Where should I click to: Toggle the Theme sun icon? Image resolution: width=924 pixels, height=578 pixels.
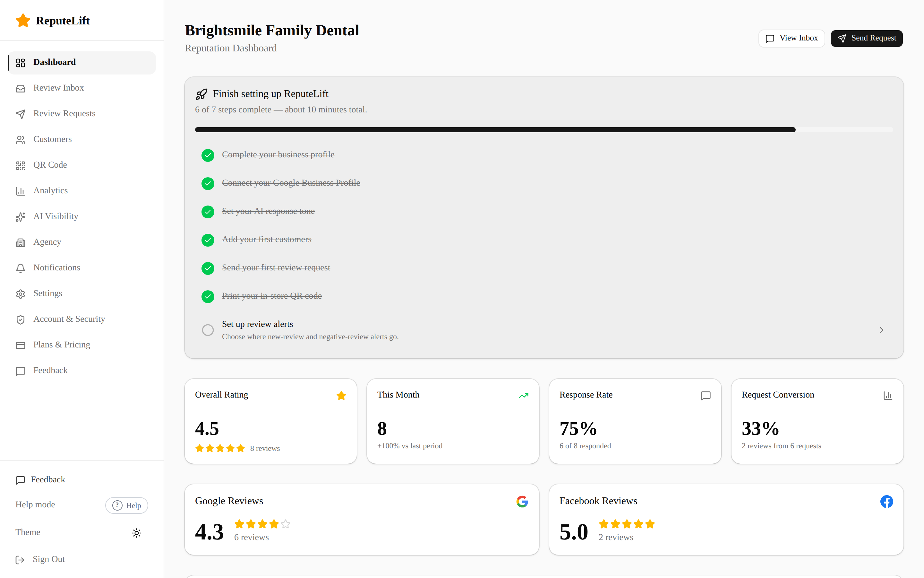pyautogui.click(x=137, y=533)
